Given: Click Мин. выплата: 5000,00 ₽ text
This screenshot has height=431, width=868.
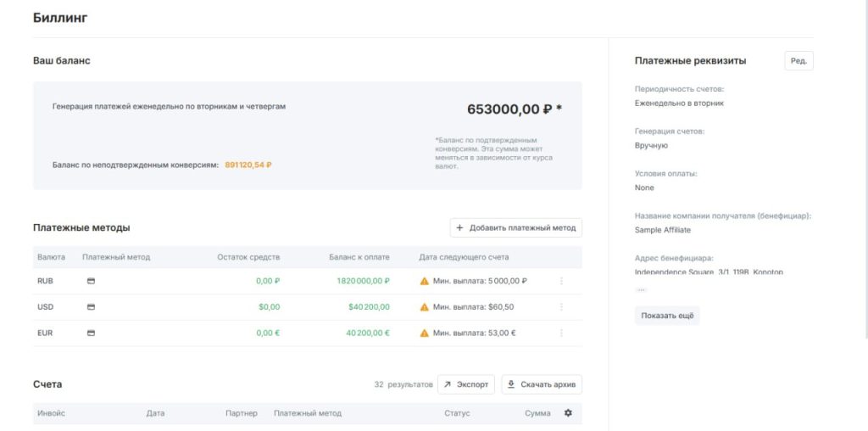Looking at the screenshot, I should 480,281.
